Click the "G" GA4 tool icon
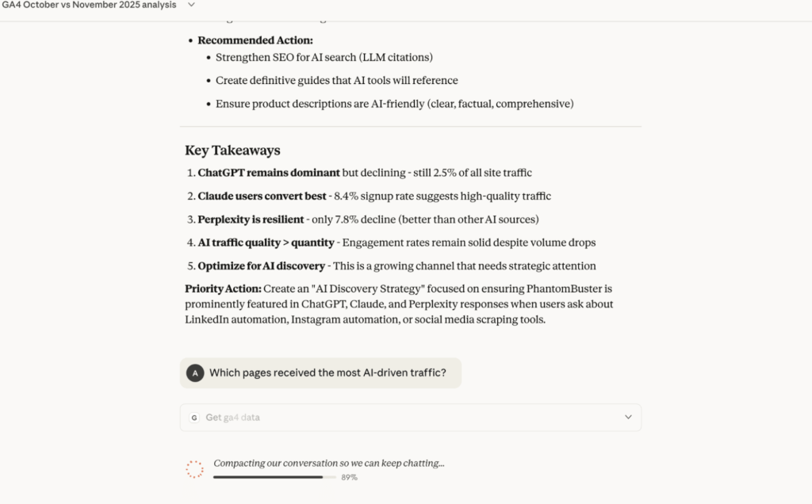 click(193, 417)
